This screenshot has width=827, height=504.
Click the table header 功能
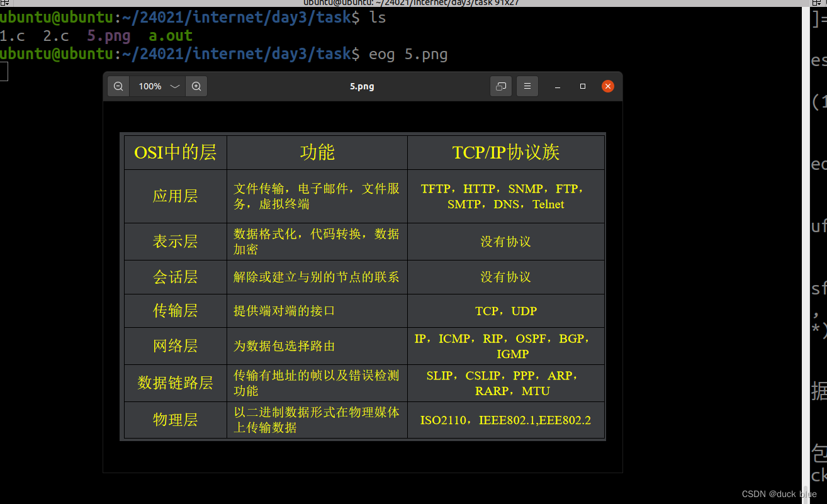[x=317, y=152]
